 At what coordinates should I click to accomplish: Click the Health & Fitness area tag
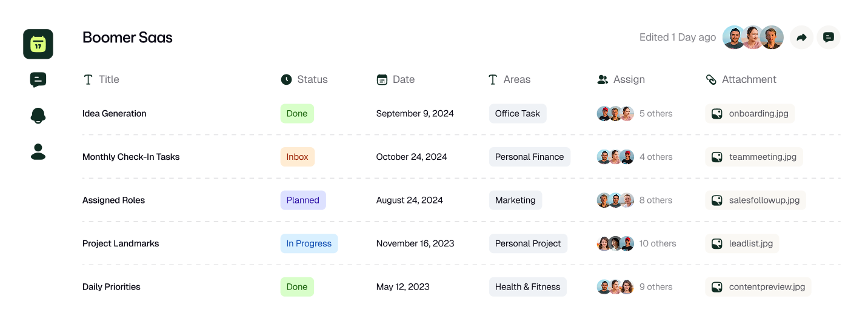(x=527, y=287)
